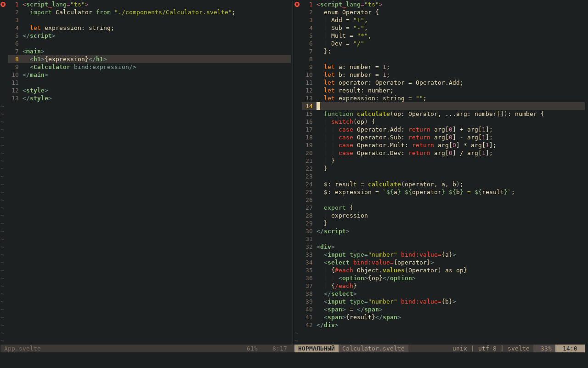Click the unix file format indicator
Viewport: 588px width, 368px height.
pos(460,348)
